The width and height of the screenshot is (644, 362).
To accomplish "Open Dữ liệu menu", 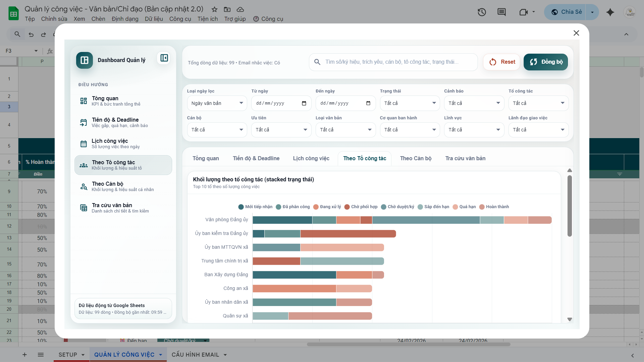I will coord(154,19).
